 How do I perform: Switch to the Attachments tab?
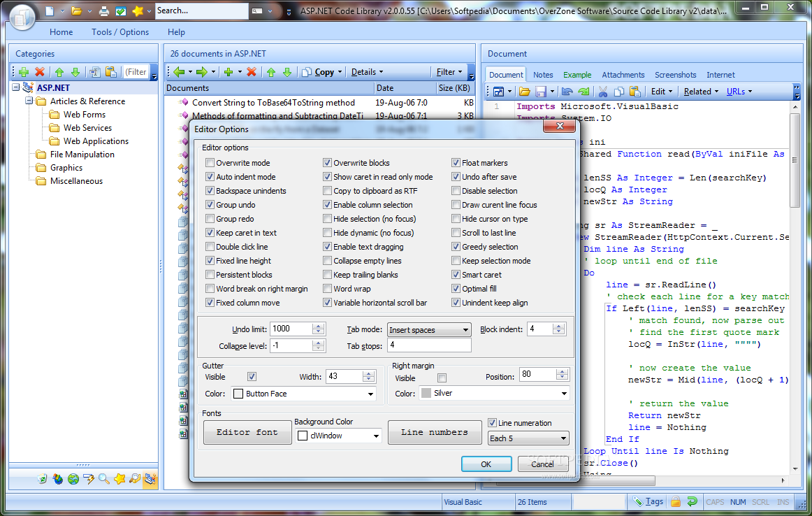click(623, 75)
